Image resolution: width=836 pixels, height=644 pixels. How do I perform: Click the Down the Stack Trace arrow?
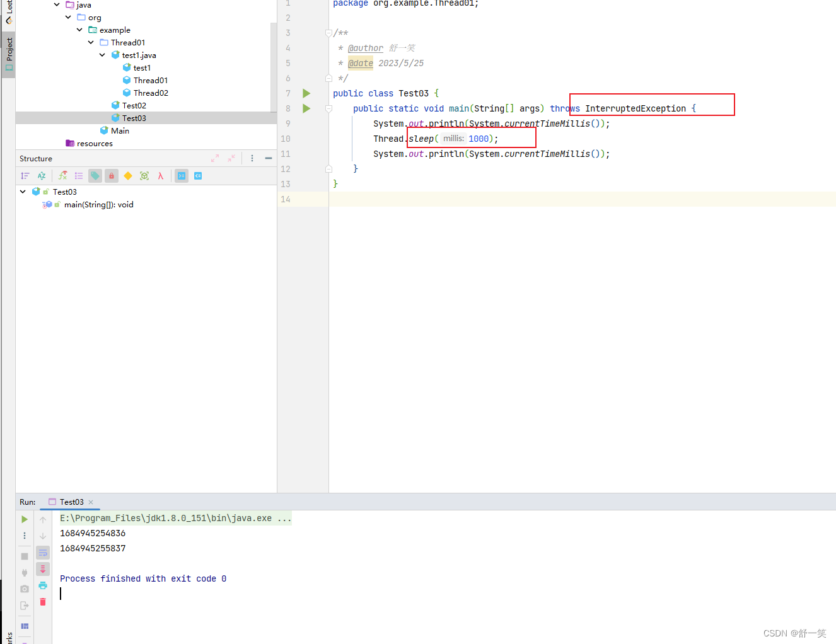pos(43,536)
